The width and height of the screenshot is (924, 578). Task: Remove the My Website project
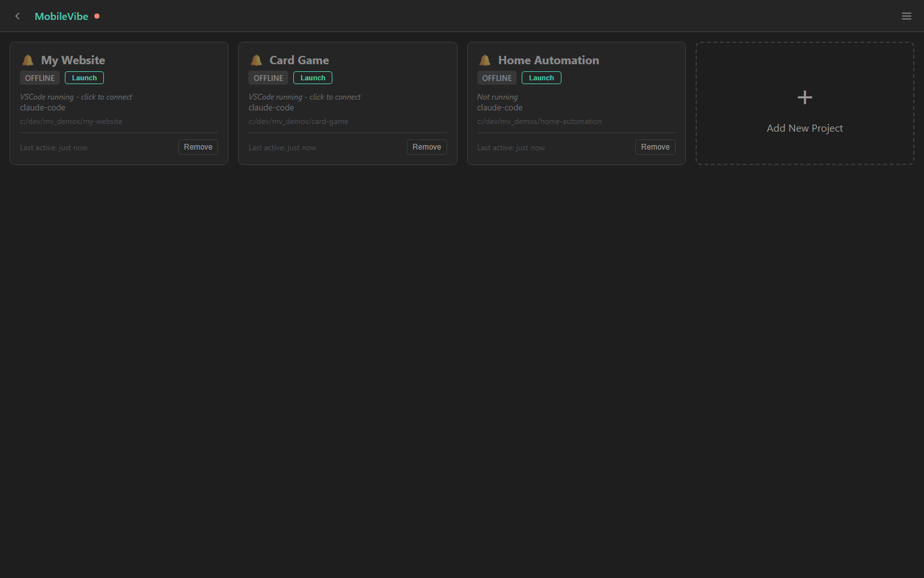pyautogui.click(x=198, y=146)
